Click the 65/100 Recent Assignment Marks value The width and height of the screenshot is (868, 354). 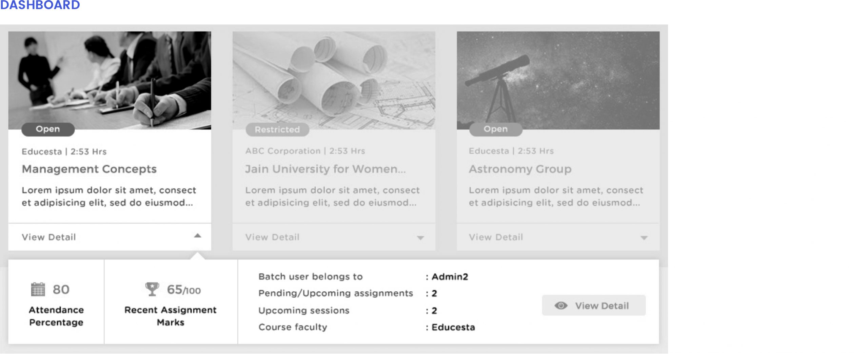(x=184, y=290)
